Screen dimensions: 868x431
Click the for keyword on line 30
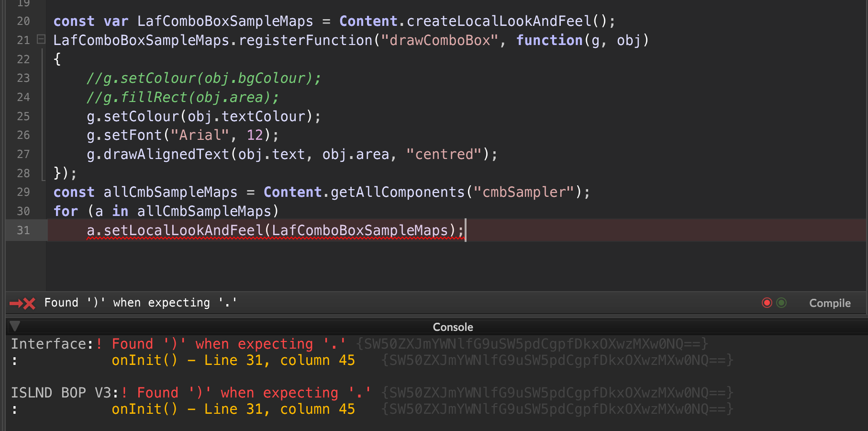pyautogui.click(x=66, y=211)
